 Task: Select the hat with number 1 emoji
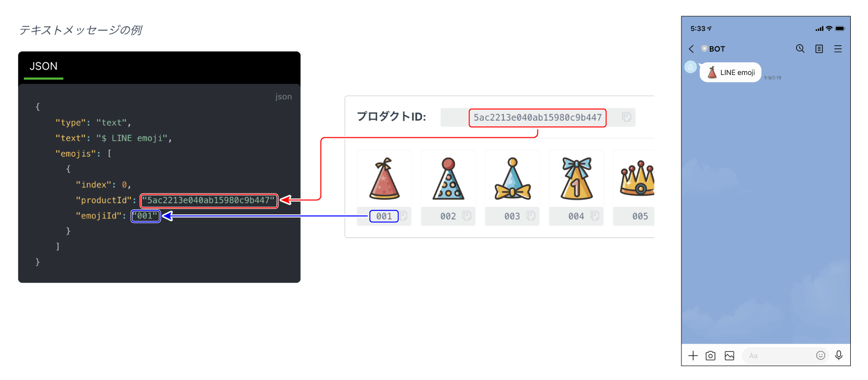click(x=576, y=179)
